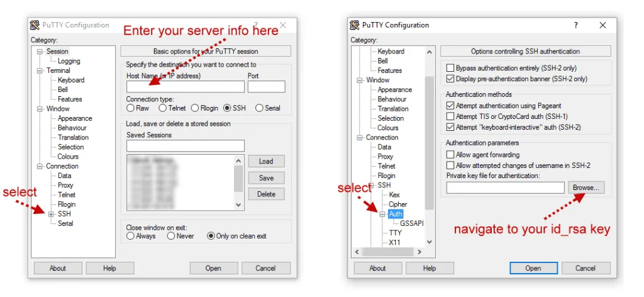Select Auth in right window tree
The image size is (644, 297).
(396, 214)
